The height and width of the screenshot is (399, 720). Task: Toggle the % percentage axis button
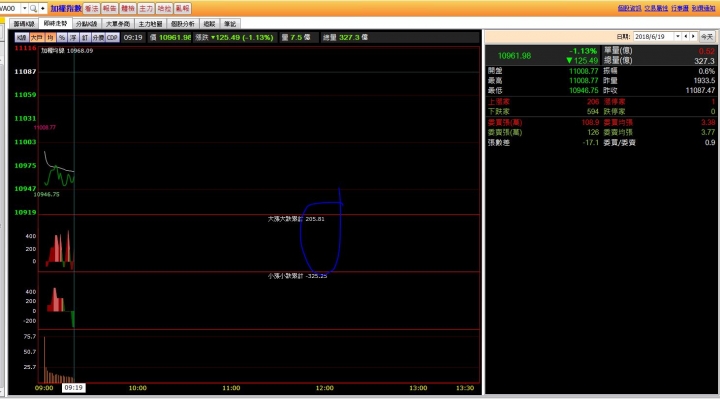click(x=62, y=38)
